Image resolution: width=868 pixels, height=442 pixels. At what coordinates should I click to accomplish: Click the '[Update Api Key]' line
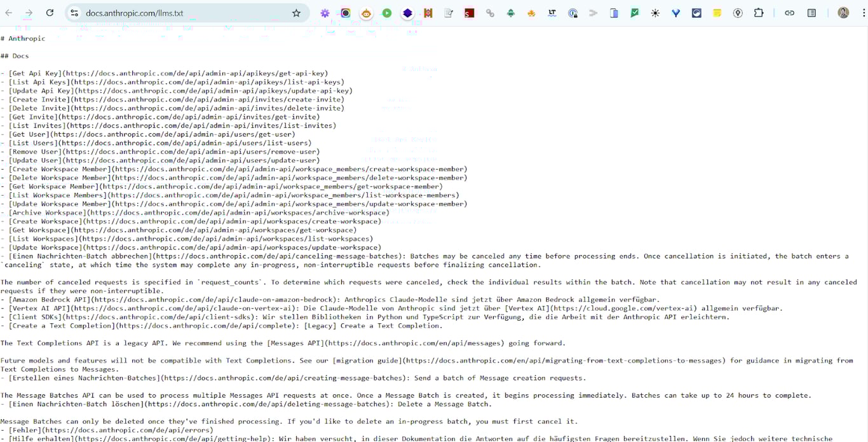pos(177,91)
